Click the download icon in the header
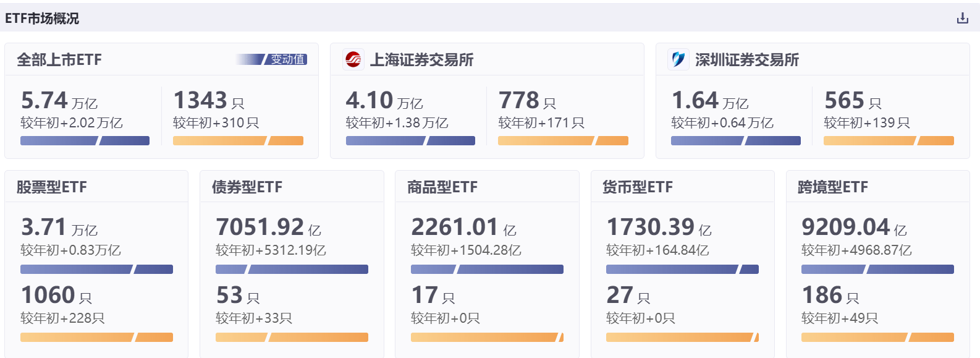The height and width of the screenshot is (358, 980). click(962, 19)
